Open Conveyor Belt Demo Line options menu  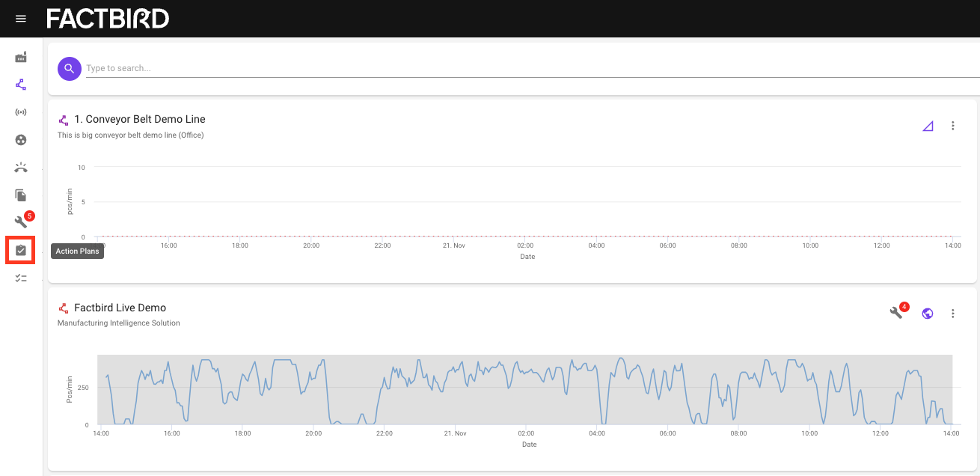tap(953, 126)
